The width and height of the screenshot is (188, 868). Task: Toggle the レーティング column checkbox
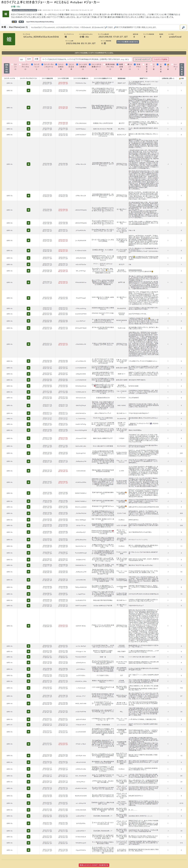(x=172, y=64)
